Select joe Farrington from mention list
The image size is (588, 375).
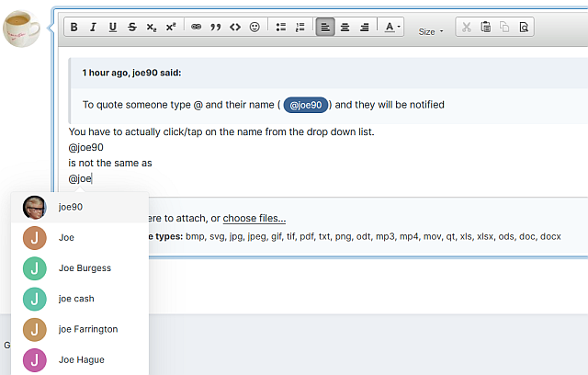(x=80, y=329)
